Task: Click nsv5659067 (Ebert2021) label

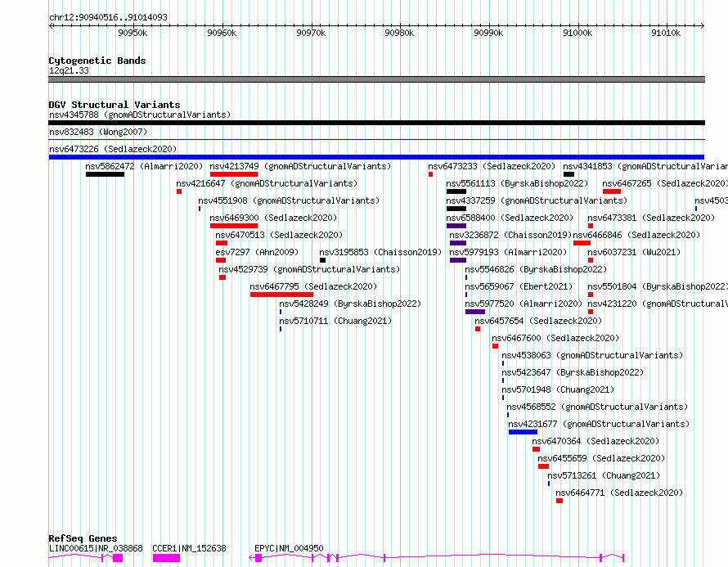Action: (x=519, y=286)
